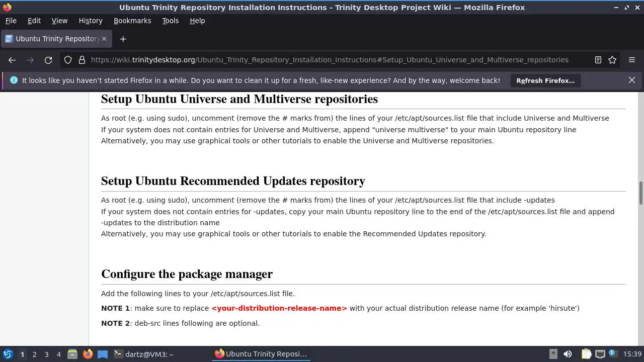The image size is (644, 362).
Task: Open the View menu
Action: (x=59, y=21)
